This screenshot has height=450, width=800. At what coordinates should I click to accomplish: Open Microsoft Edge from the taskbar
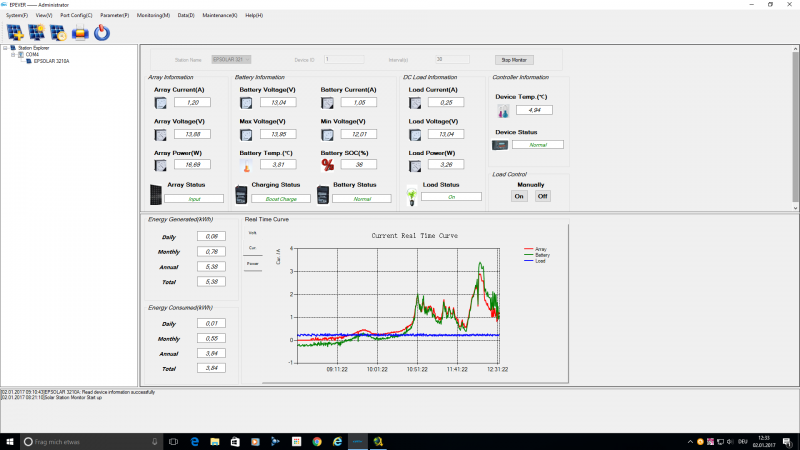point(194,442)
